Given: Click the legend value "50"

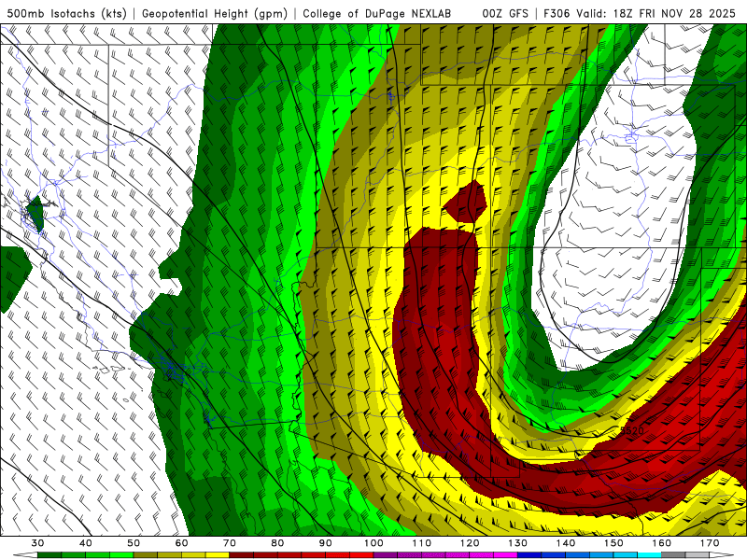Looking at the screenshot, I should click(134, 543).
